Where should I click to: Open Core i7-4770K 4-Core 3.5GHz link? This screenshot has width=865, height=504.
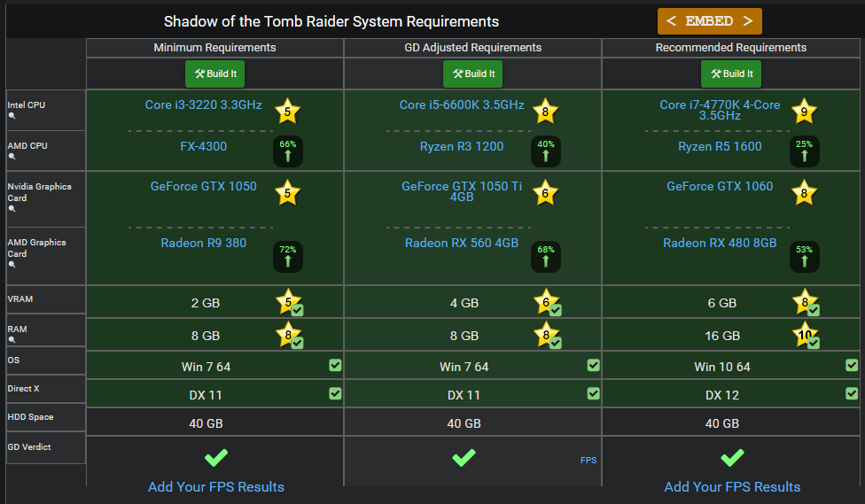(720, 110)
